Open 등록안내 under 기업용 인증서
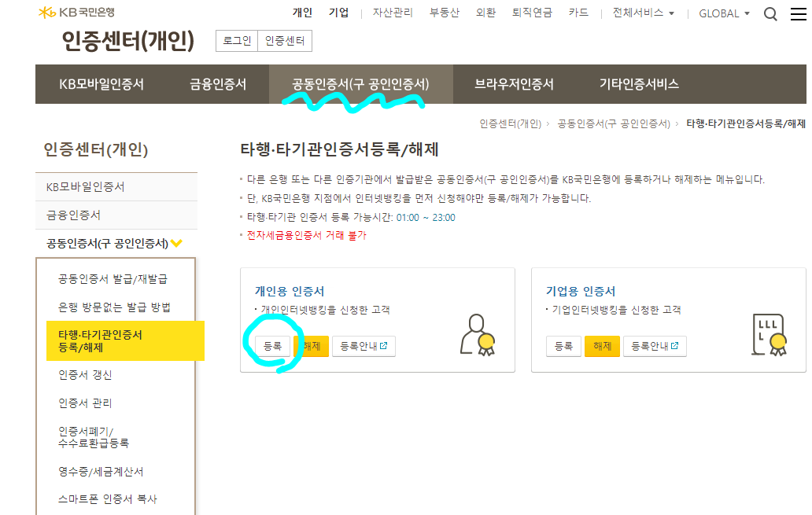This screenshot has width=812, height=515. (x=655, y=346)
